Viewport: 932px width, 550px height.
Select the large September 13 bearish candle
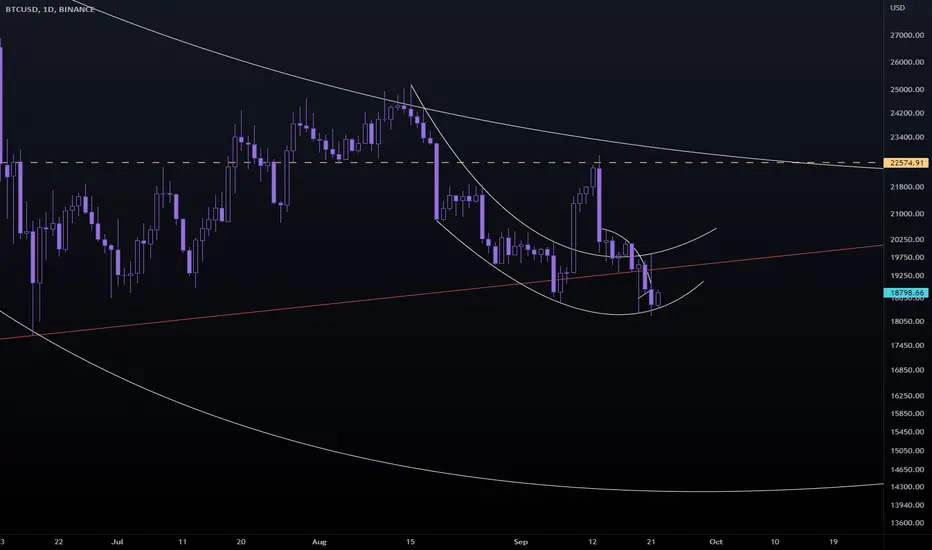599,205
